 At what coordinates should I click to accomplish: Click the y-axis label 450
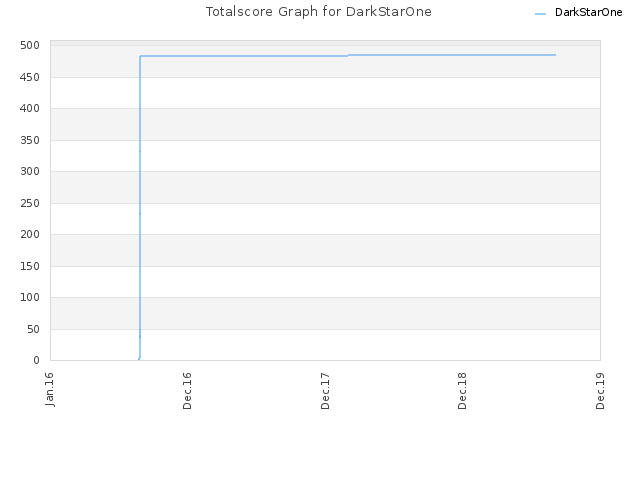[x=30, y=77]
